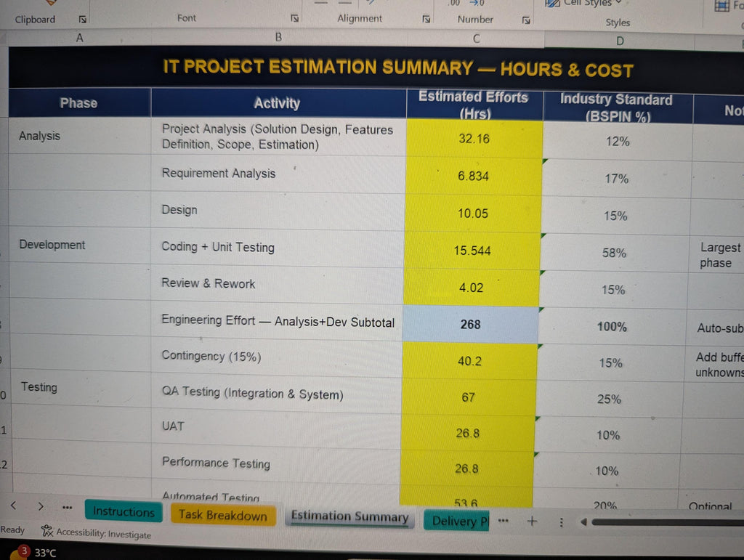Image resolution: width=744 pixels, height=560 pixels.
Task: Click horizontal scrollbar left arrow
Action: tap(583, 522)
